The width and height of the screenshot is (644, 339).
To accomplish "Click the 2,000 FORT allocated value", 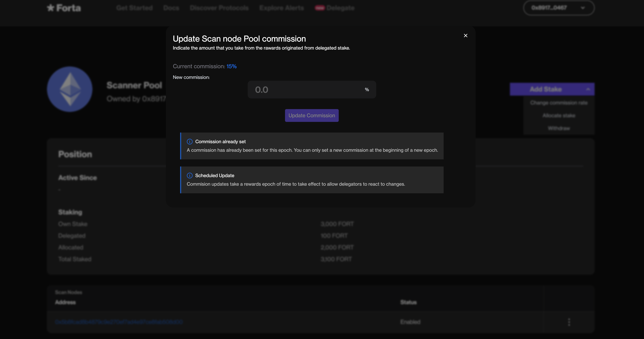I will pyautogui.click(x=337, y=247).
